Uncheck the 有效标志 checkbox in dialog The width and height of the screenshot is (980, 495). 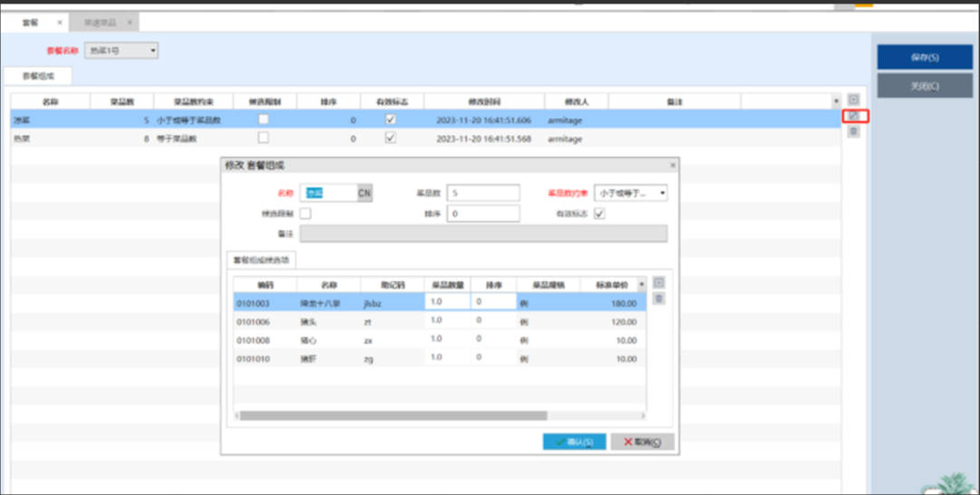[599, 214]
